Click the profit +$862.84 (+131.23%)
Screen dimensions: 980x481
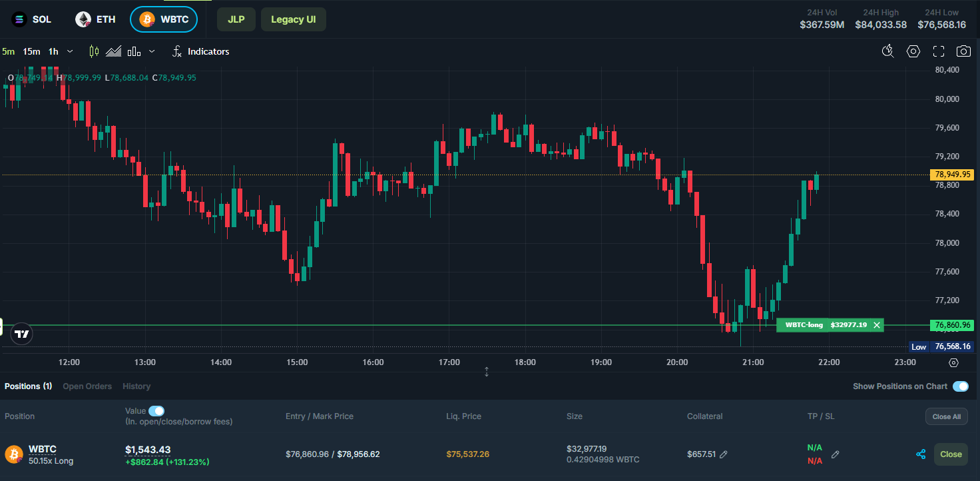click(x=167, y=462)
